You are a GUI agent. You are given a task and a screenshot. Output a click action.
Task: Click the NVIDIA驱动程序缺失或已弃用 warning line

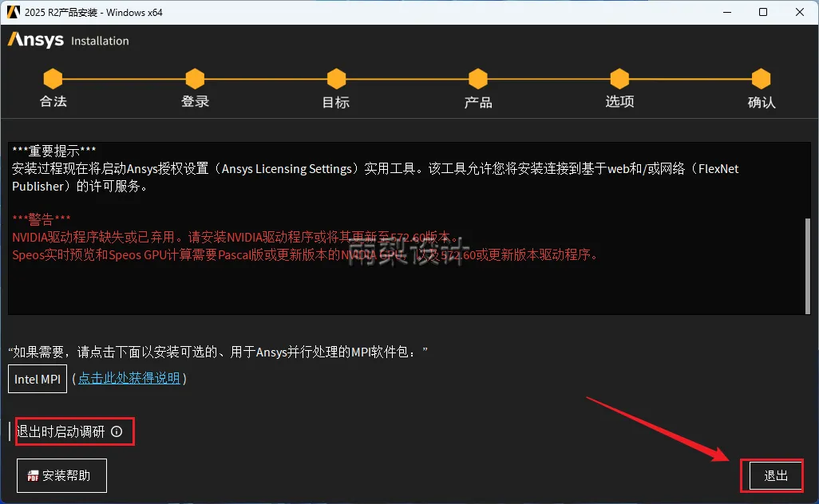coord(235,238)
